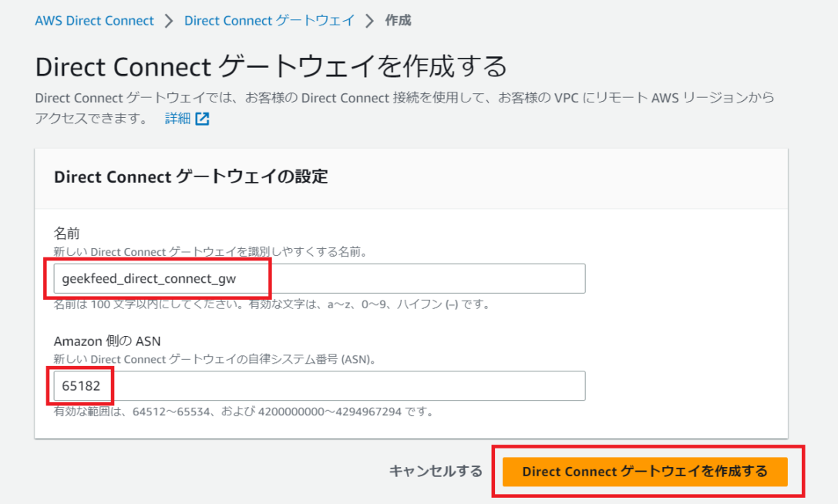The height and width of the screenshot is (504, 838).
Task: Click the first breadcrumb separator chevron
Action: point(168,21)
